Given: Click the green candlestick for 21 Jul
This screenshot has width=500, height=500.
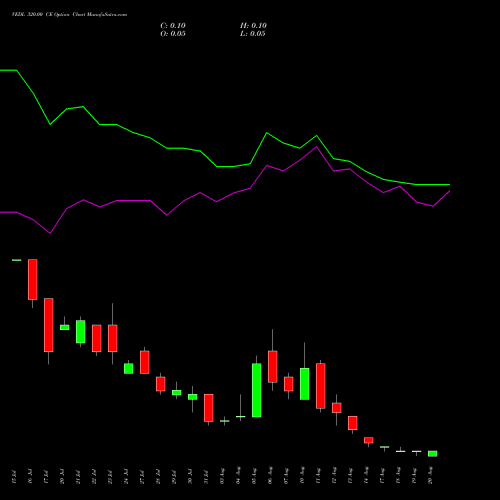Looking at the screenshot, I should pyautogui.click(x=81, y=332).
